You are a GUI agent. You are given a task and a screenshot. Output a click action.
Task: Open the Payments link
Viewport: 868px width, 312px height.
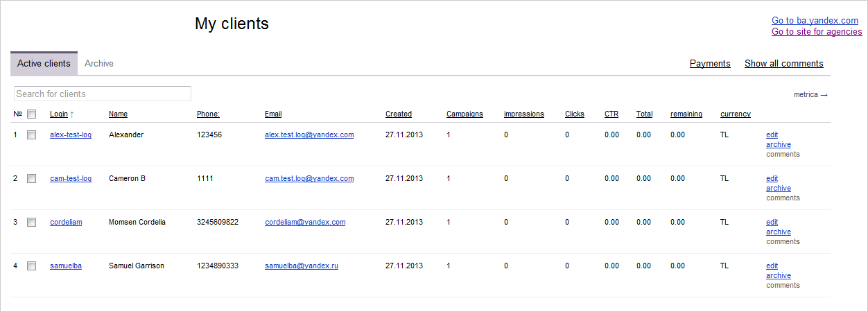pos(710,64)
